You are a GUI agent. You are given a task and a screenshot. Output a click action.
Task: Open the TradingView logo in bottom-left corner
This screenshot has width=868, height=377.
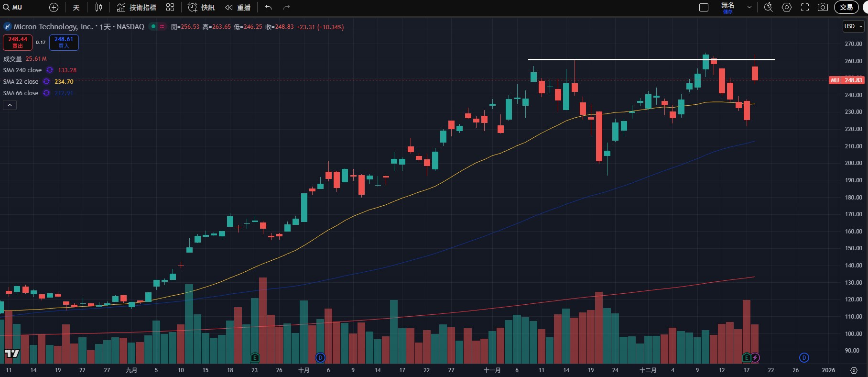coord(12,353)
